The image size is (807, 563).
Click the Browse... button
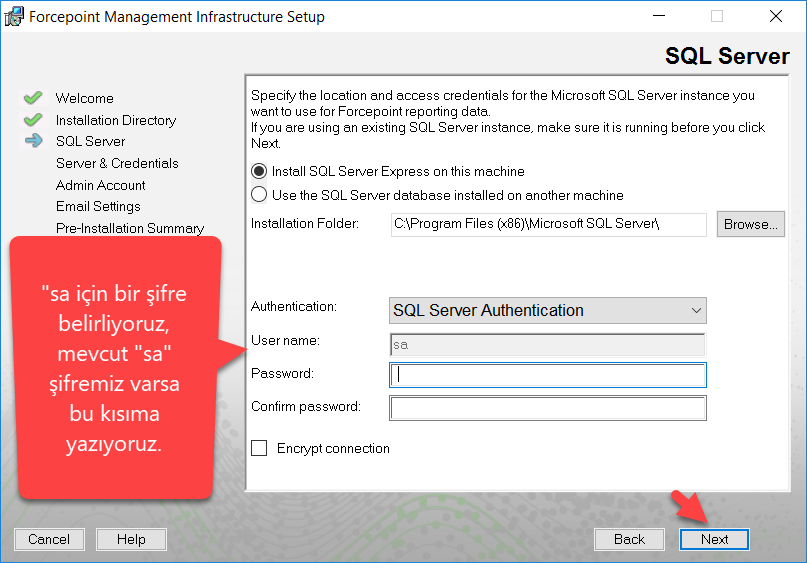click(x=750, y=224)
